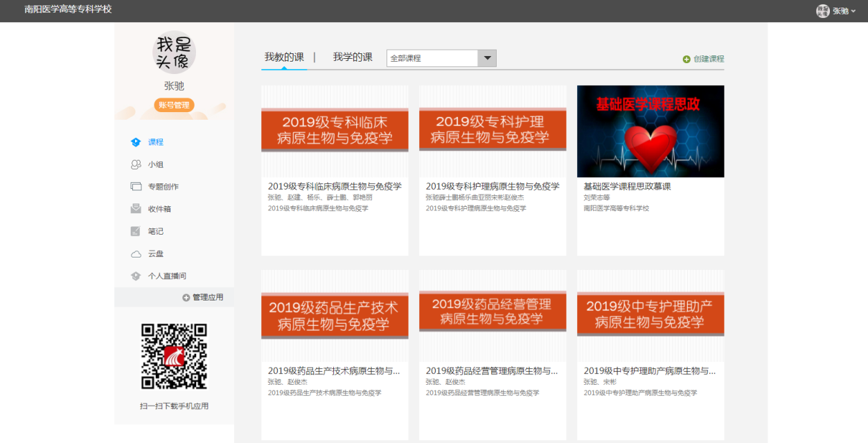Select 个人直播间 in the sidebar menu
868x443 pixels.
click(167, 276)
